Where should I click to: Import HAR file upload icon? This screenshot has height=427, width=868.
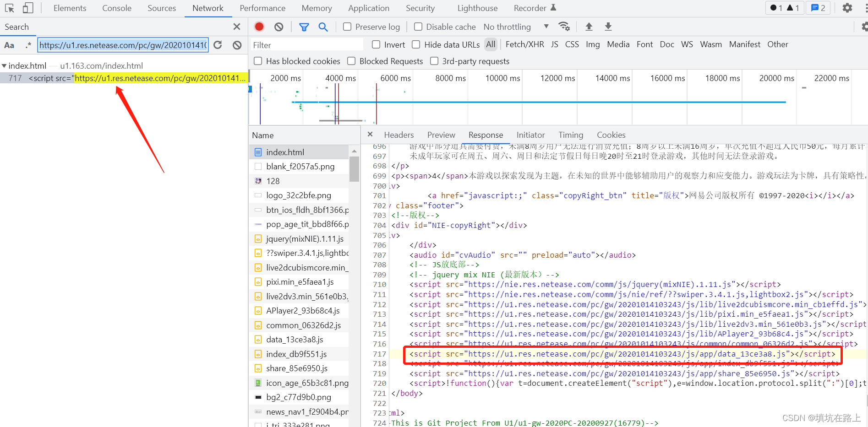click(x=589, y=27)
